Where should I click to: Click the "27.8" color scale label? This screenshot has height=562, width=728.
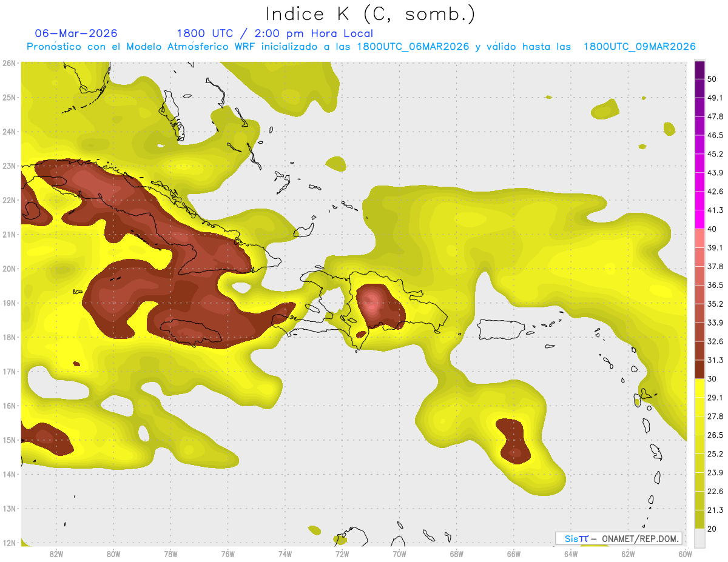pyautogui.click(x=715, y=416)
